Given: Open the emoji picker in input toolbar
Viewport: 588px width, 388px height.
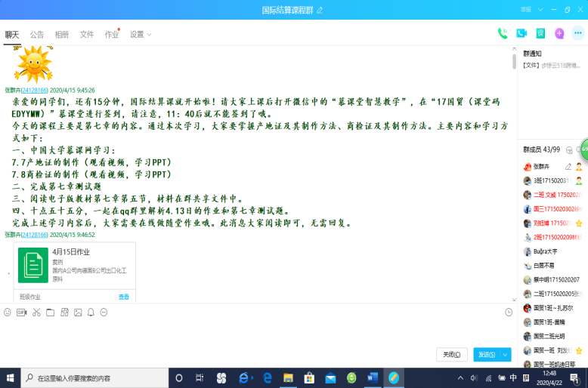Looking at the screenshot, I should (x=8, y=312).
